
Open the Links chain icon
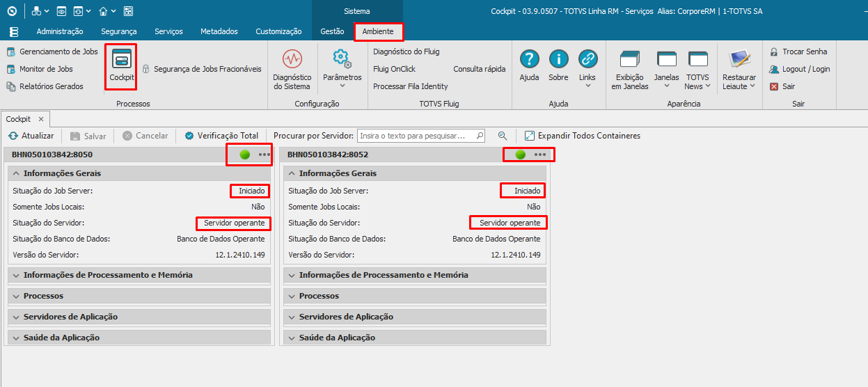coord(587,58)
